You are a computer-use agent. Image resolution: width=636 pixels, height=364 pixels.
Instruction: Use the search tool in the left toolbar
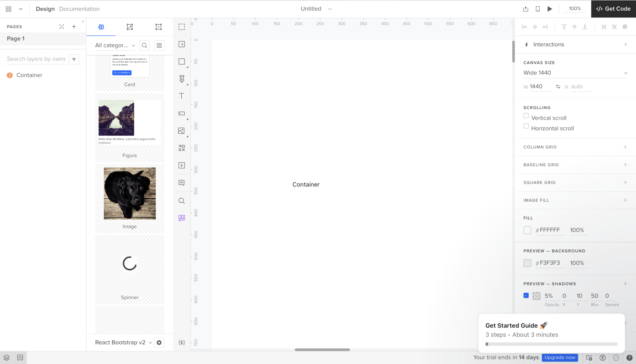point(181,201)
